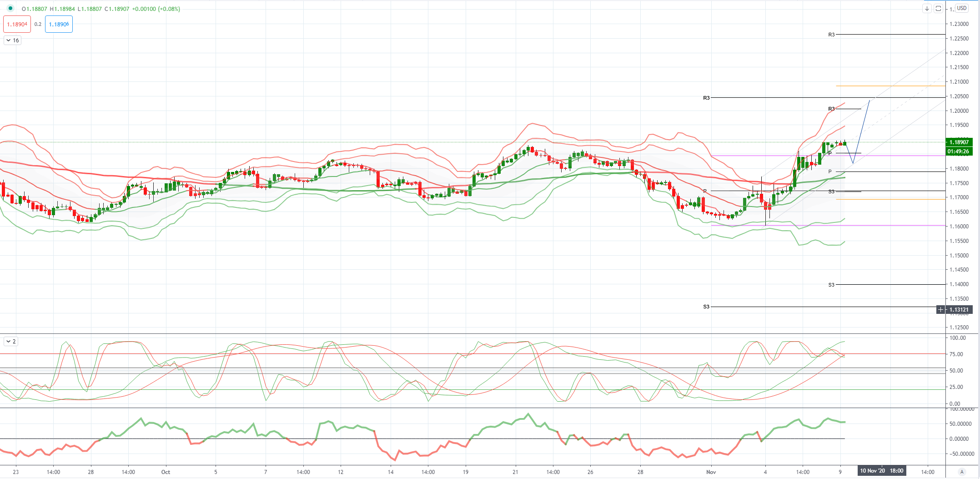Click the Oct label on time axis
The width and height of the screenshot is (980, 479).
(166, 472)
